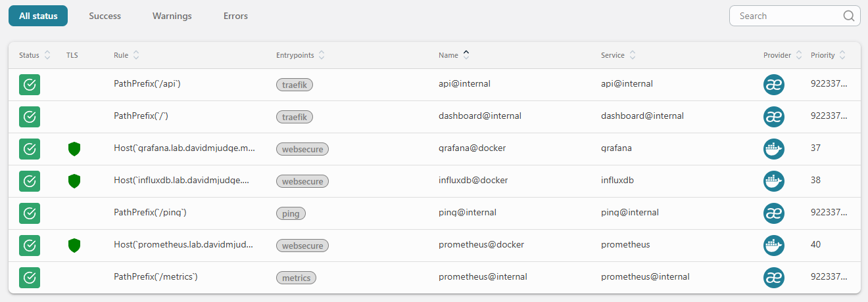Click the Docker provider icon for prometheus@docker
The image size is (868, 302).
774,246
